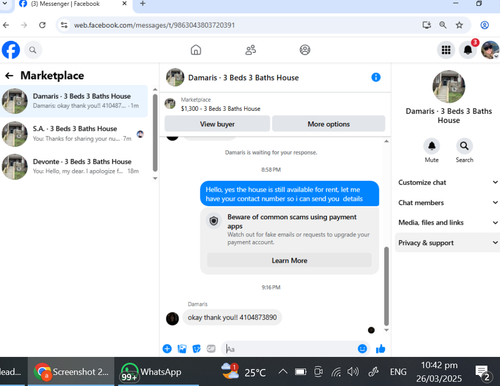The height and width of the screenshot is (386, 500).
Task: Choose a GIF icon in composer
Action: (x=211, y=349)
